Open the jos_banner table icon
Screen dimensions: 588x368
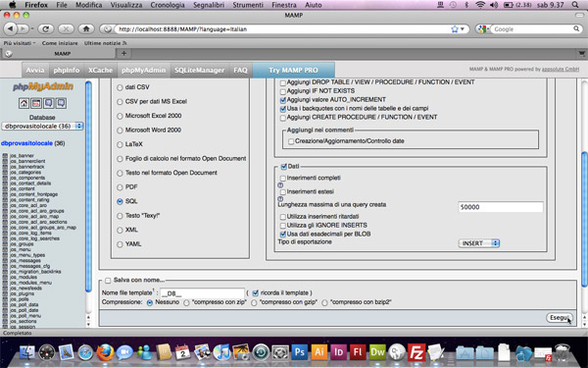(5, 155)
